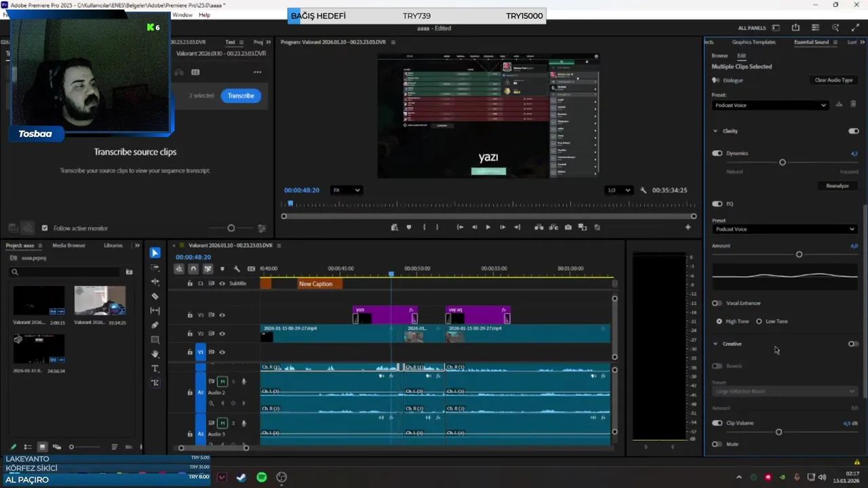
Task: Export frame with camera icon
Action: pos(568,227)
